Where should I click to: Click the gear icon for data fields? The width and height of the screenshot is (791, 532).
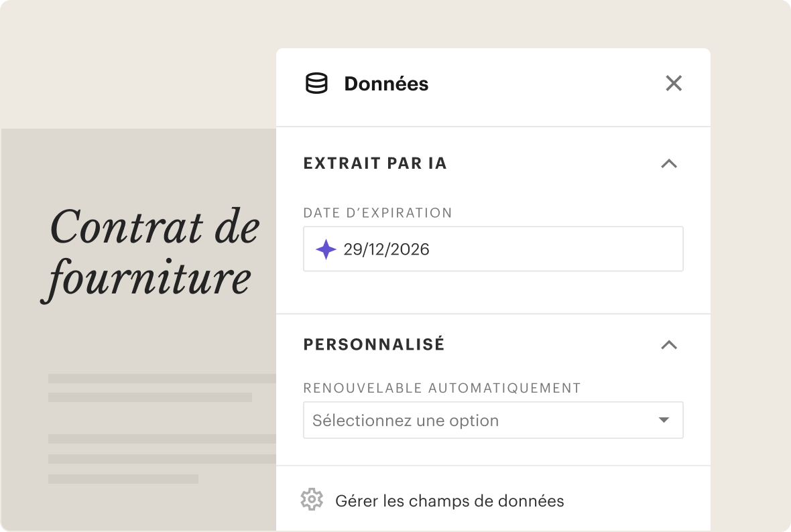[x=312, y=499]
